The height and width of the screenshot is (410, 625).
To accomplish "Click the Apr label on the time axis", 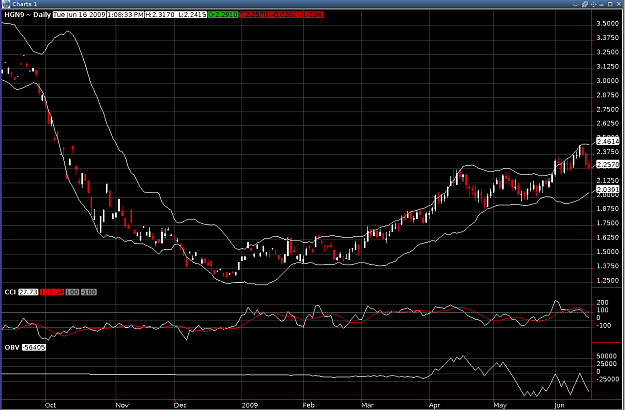I will click(434, 405).
